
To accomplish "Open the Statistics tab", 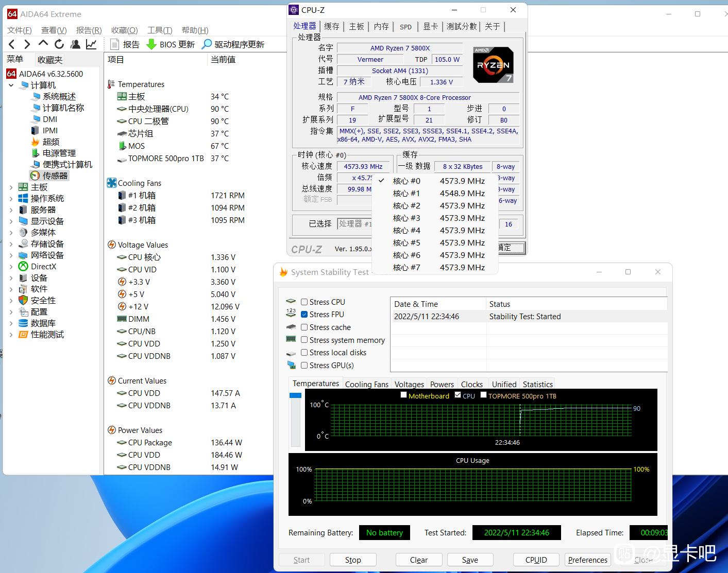I will pyautogui.click(x=538, y=384).
